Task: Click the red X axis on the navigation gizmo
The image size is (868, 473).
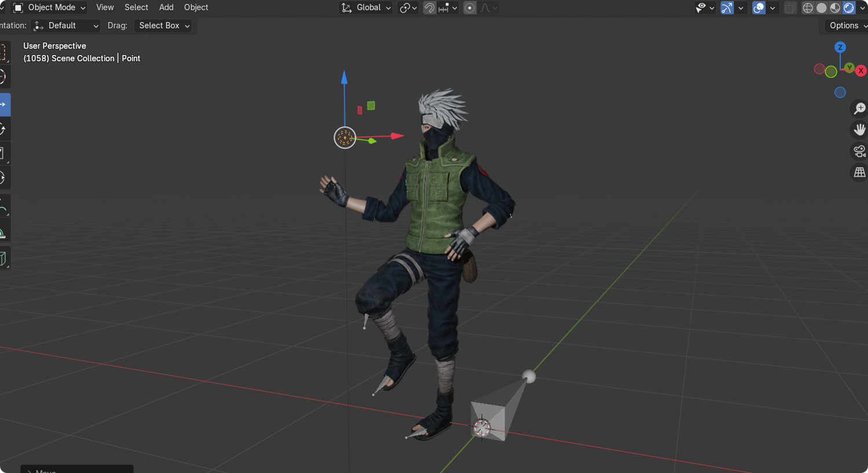Action: click(x=861, y=71)
